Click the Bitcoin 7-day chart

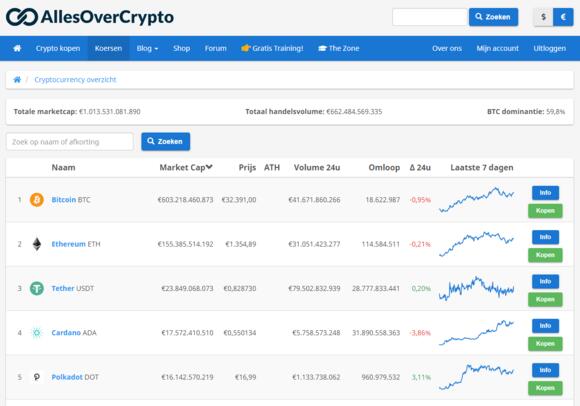coord(476,200)
